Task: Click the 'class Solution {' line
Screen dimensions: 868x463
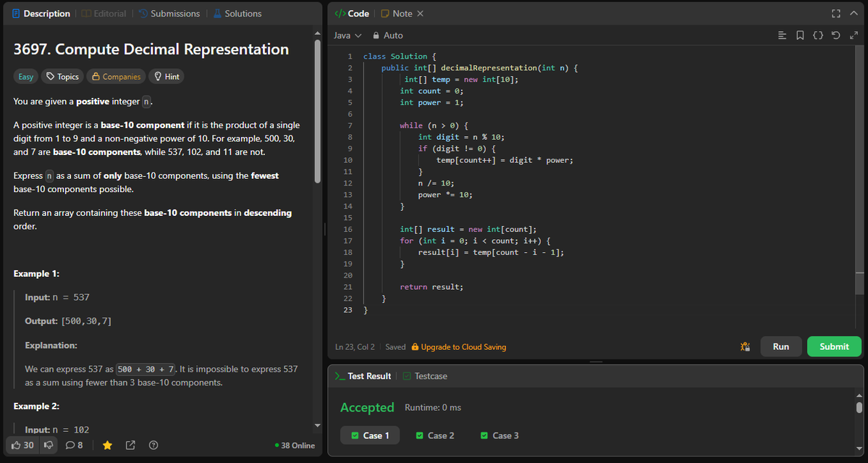Action: (400, 57)
